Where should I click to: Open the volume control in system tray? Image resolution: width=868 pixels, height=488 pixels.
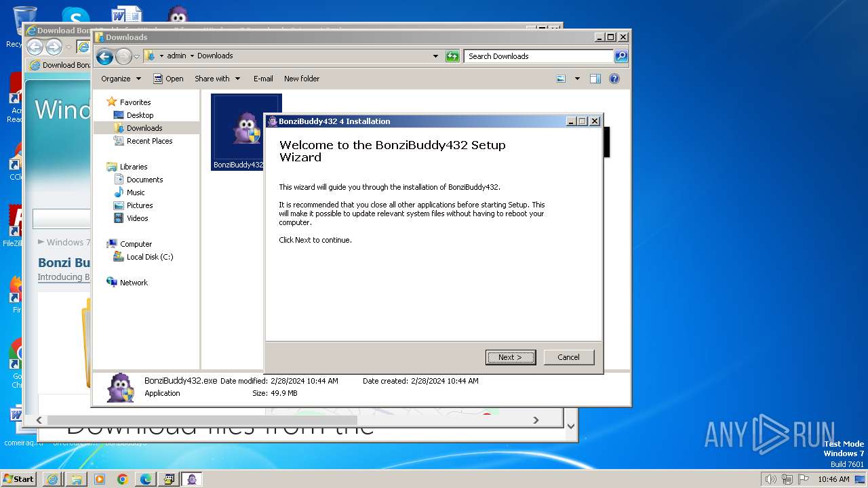[x=771, y=479]
